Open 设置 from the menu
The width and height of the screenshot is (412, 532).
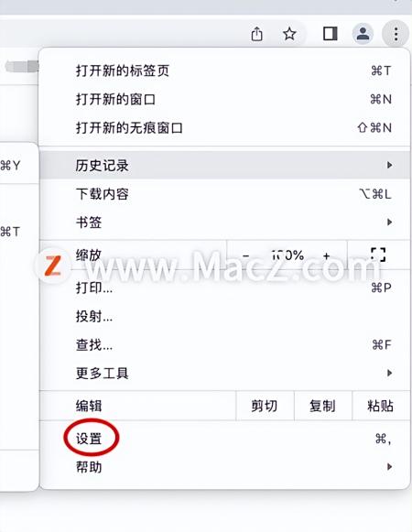coord(224,439)
